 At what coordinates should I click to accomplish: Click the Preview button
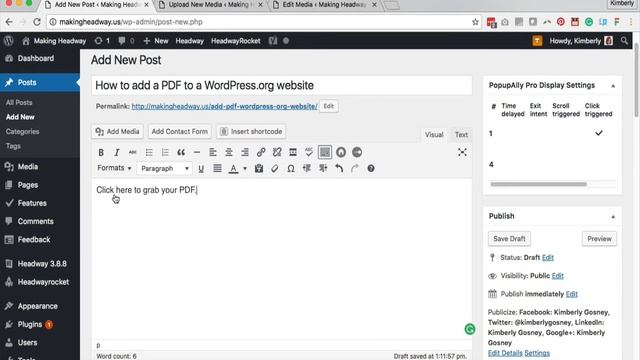pyautogui.click(x=599, y=239)
